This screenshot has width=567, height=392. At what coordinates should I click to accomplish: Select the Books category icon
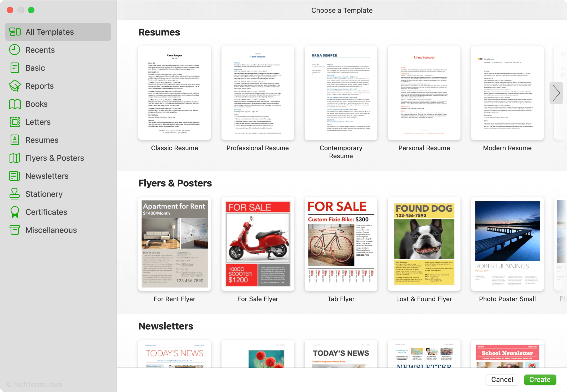[15, 103]
